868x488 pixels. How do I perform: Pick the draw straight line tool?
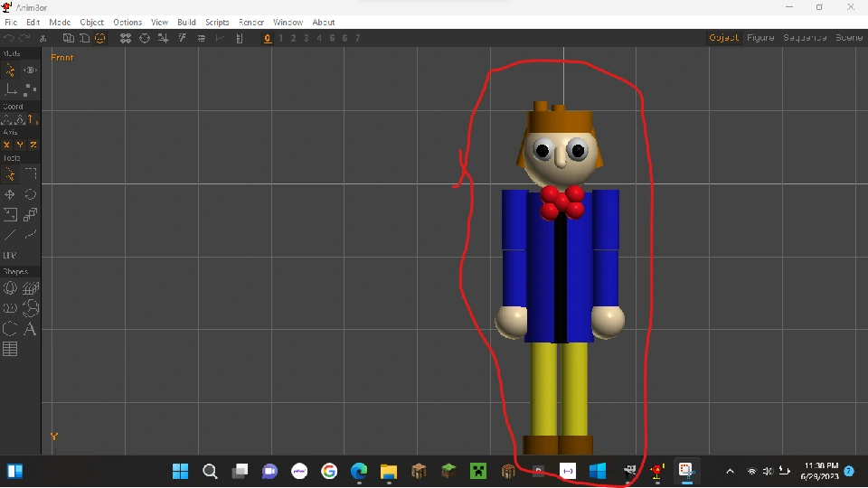[x=10, y=235]
